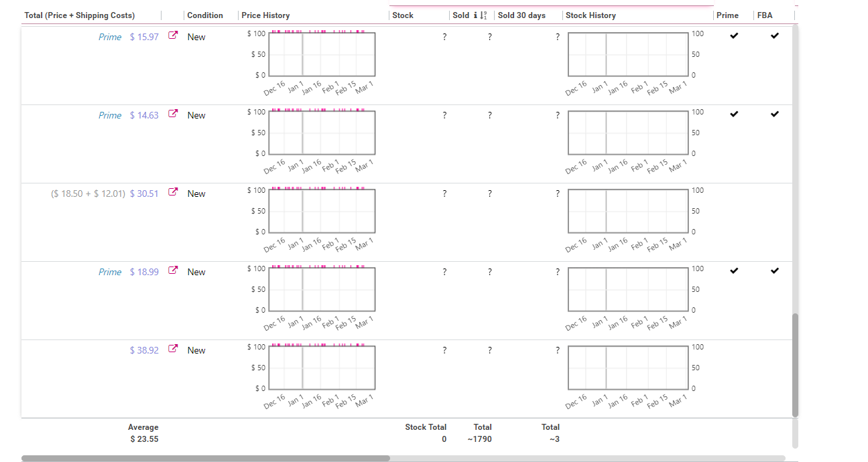Sort by the Condition column header
This screenshot has height=462, width=868.
tap(205, 15)
